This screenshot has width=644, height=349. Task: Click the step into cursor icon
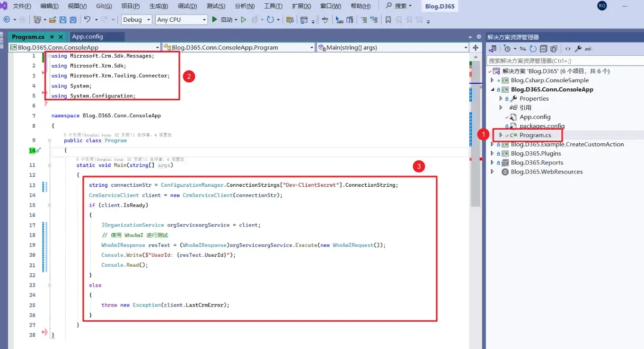coord(339,20)
